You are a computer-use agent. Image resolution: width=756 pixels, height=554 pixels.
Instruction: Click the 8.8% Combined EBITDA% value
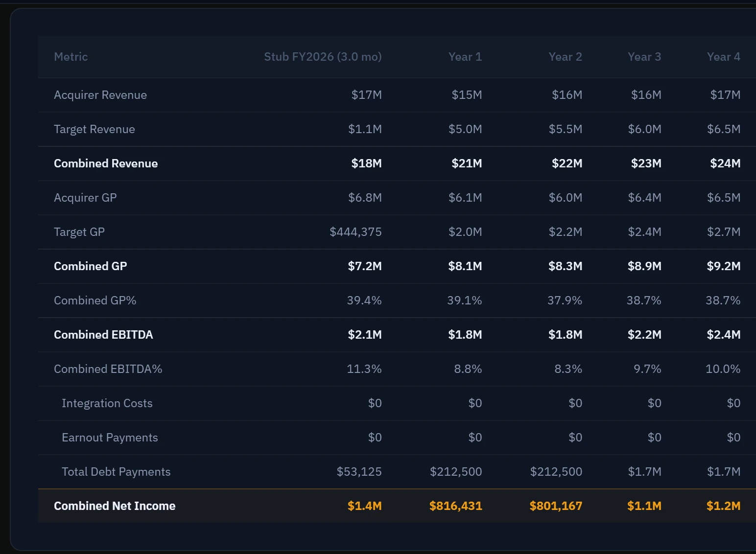click(468, 369)
